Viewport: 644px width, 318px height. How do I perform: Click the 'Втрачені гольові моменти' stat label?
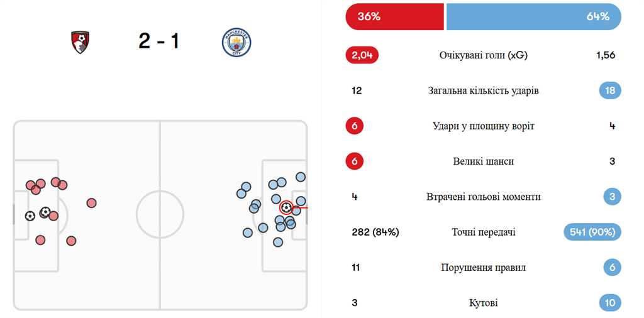coord(483,197)
